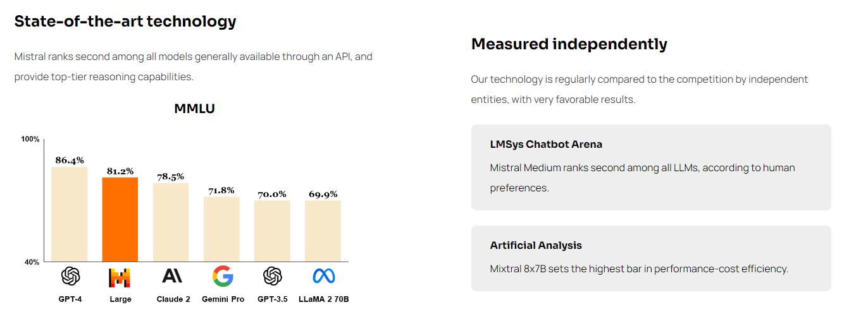This screenshot has width=868, height=319.
Task: Click the Google logo above Gemini Pro
Action: [x=223, y=276]
